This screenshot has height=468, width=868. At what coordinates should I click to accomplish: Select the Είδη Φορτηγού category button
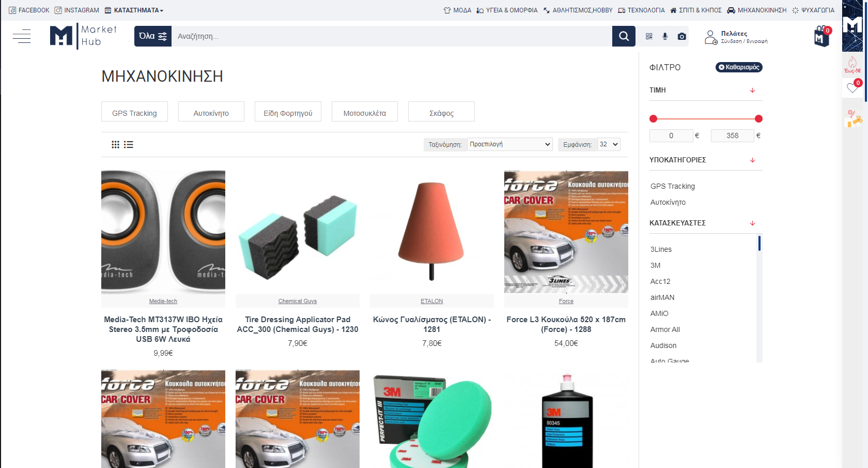(x=288, y=112)
